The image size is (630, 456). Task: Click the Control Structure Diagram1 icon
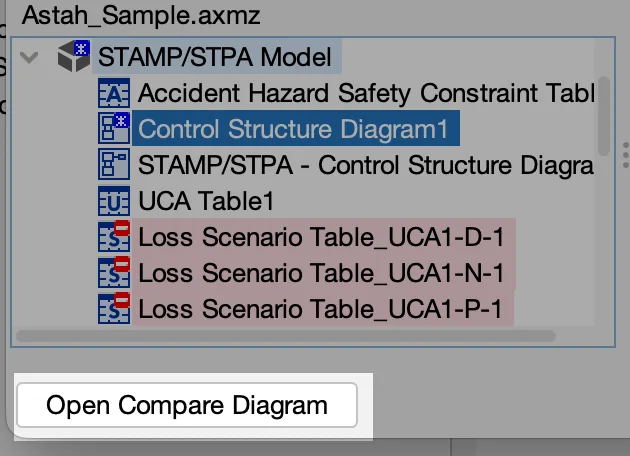pyautogui.click(x=114, y=129)
